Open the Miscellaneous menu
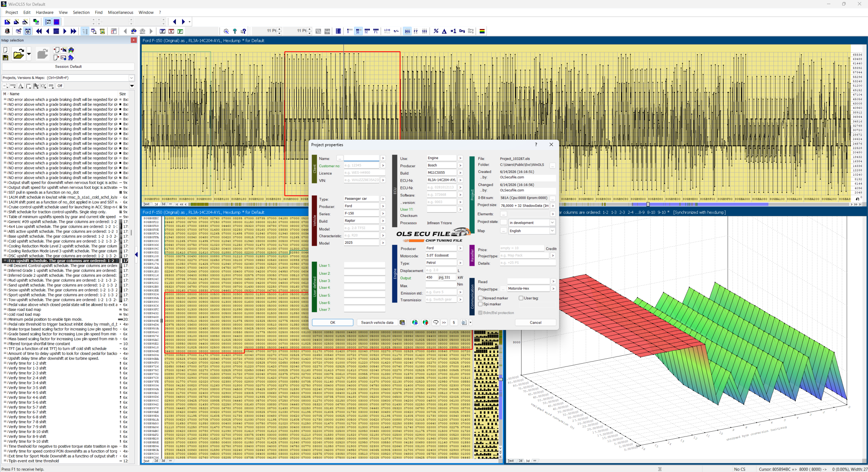Viewport: 868px width, 472px height. pyautogui.click(x=120, y=13)
